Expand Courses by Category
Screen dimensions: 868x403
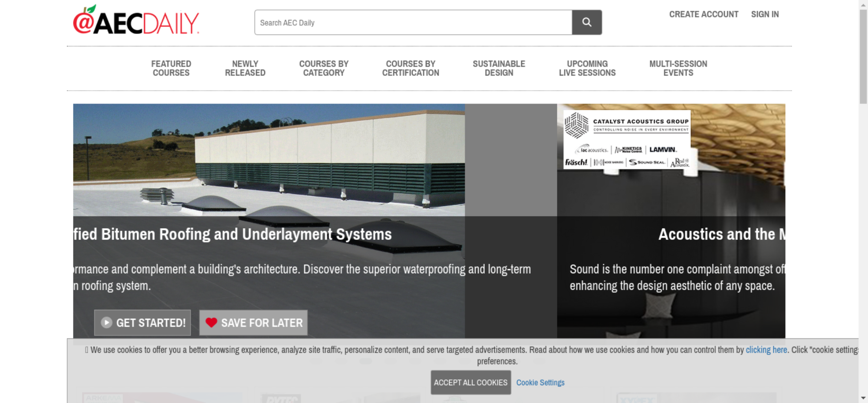coord(324,69)
